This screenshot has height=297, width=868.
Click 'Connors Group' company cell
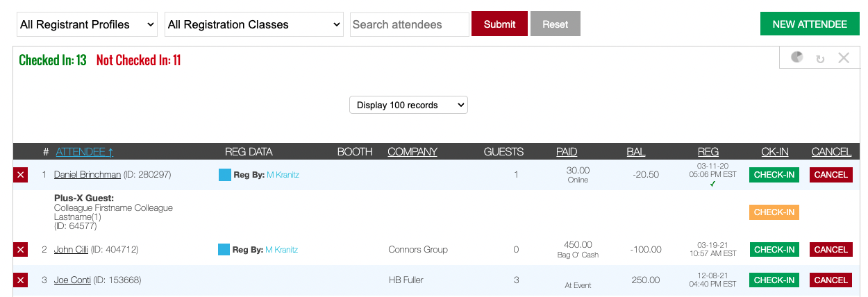coord(418,250)
